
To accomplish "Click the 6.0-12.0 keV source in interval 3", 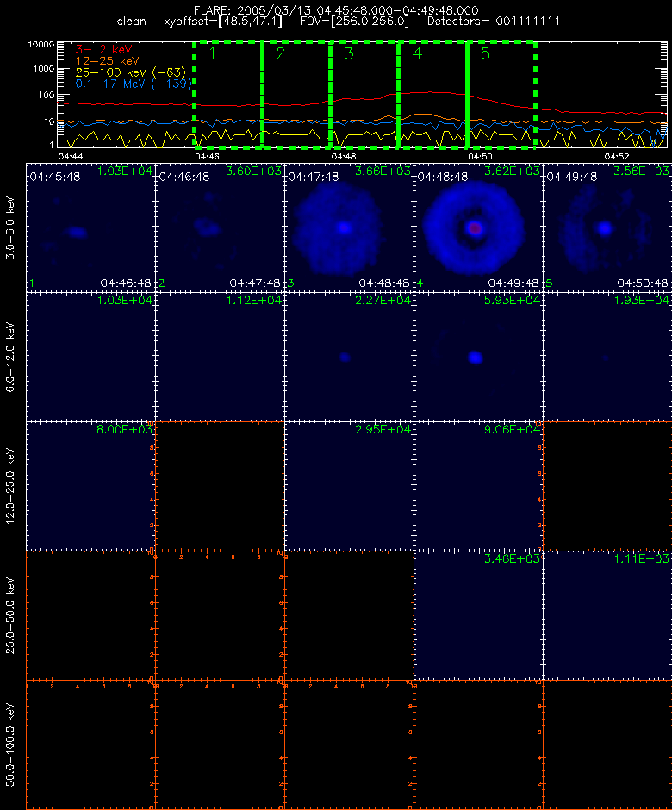I will click(x=345, y=357).
